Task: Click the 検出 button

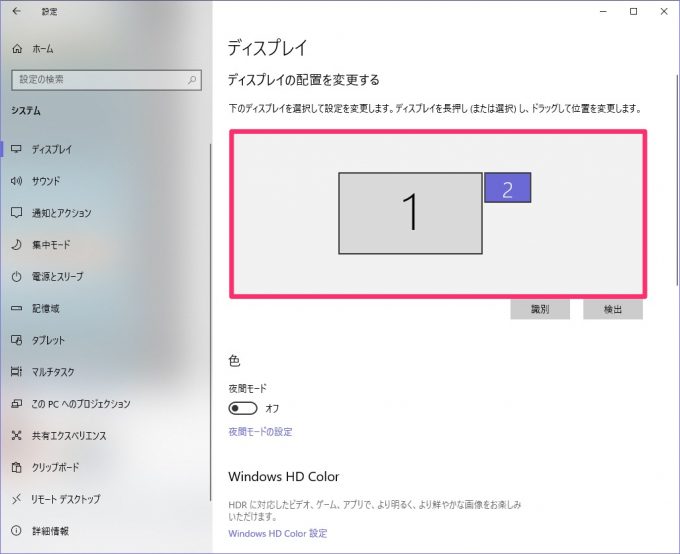Action: (x=613, y=309)
